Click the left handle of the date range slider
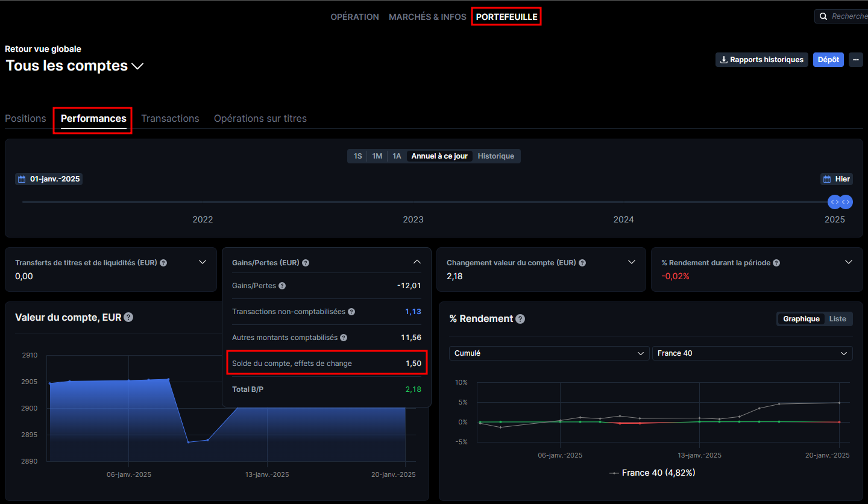The height and width of the screenshot is (504, 868). 834,202
